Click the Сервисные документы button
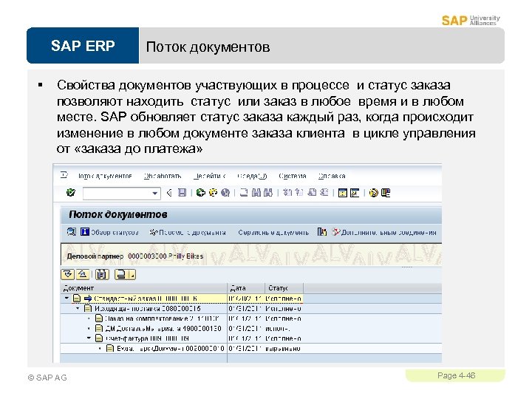Screen dimensions: 532x399 [273, 233]
